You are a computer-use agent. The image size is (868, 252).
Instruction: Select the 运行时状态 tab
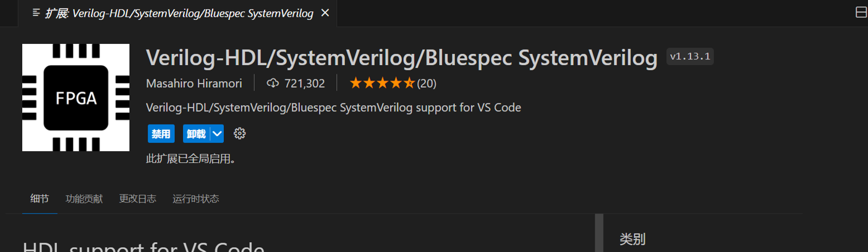[x=195, y=199]
